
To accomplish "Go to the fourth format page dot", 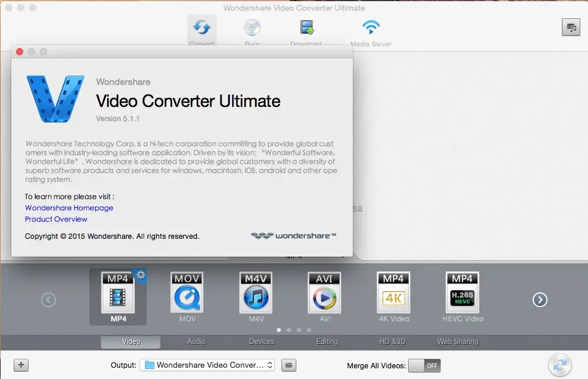I will point(309,330).
